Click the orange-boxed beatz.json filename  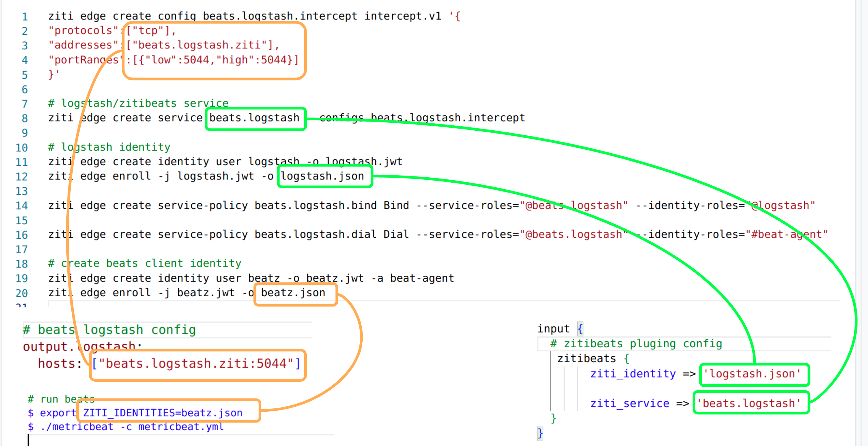click(293, 293)
